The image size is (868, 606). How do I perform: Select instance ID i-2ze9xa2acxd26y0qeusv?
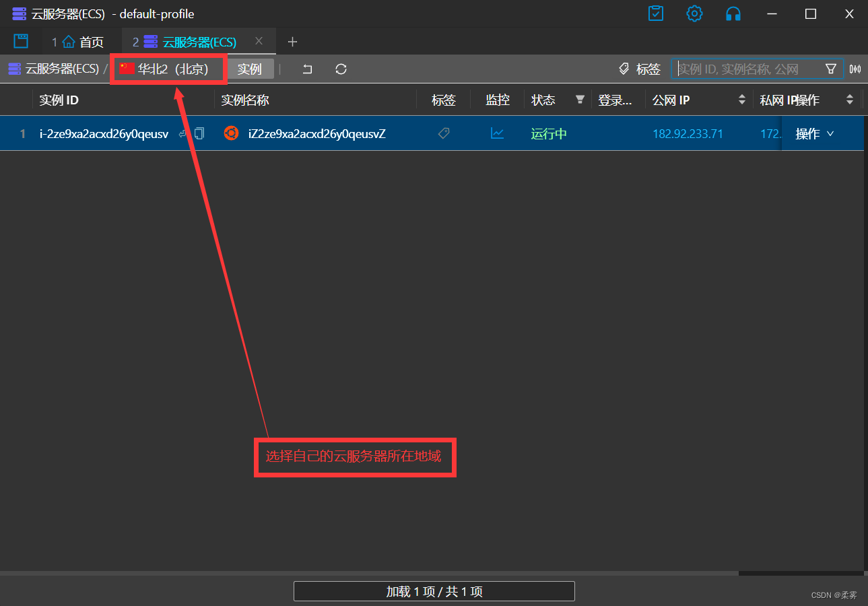[104, 133]
